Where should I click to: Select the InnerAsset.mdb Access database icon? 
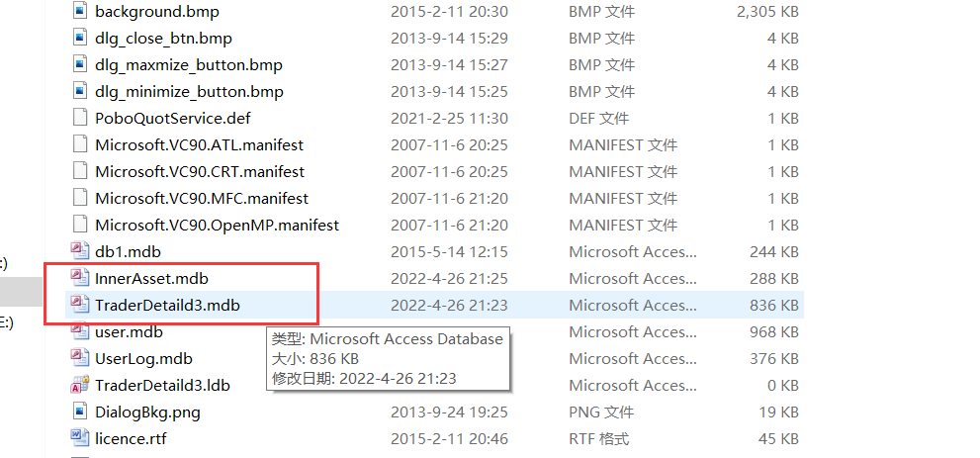pos(79,277)
